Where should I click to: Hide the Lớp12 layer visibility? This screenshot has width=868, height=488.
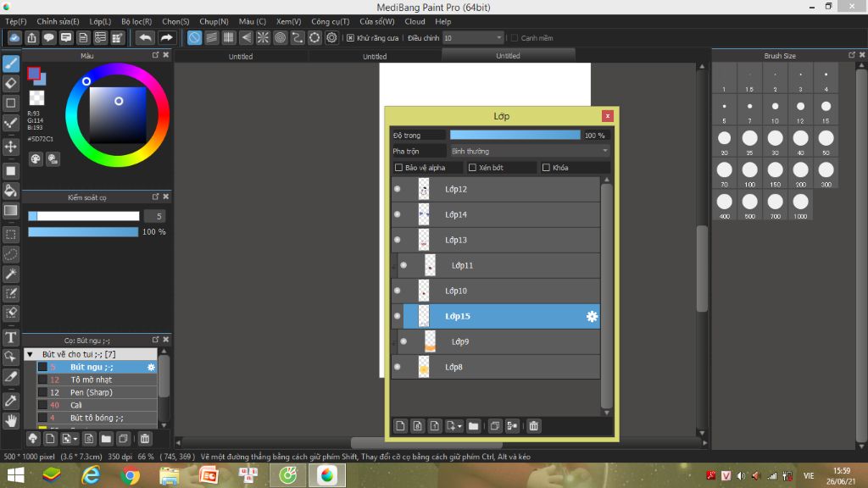(x=397, y=189)
